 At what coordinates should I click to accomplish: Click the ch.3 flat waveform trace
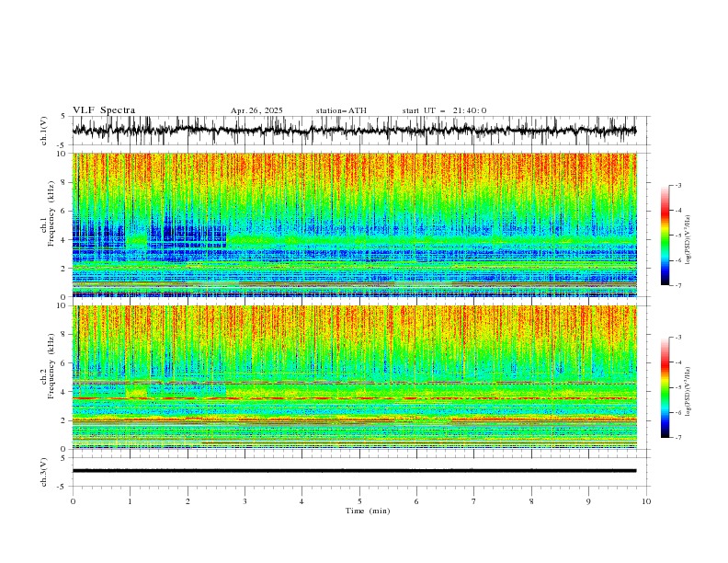click(x=354, y=471)
